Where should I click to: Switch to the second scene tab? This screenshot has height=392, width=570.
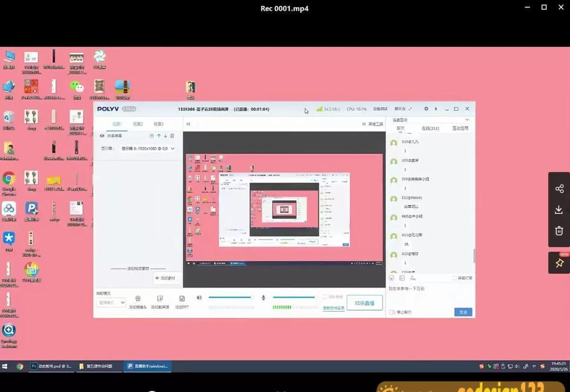click(x=138, y=124)
